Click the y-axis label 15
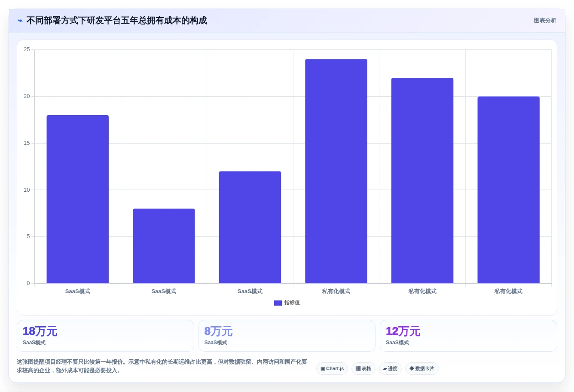 point(27,143)
